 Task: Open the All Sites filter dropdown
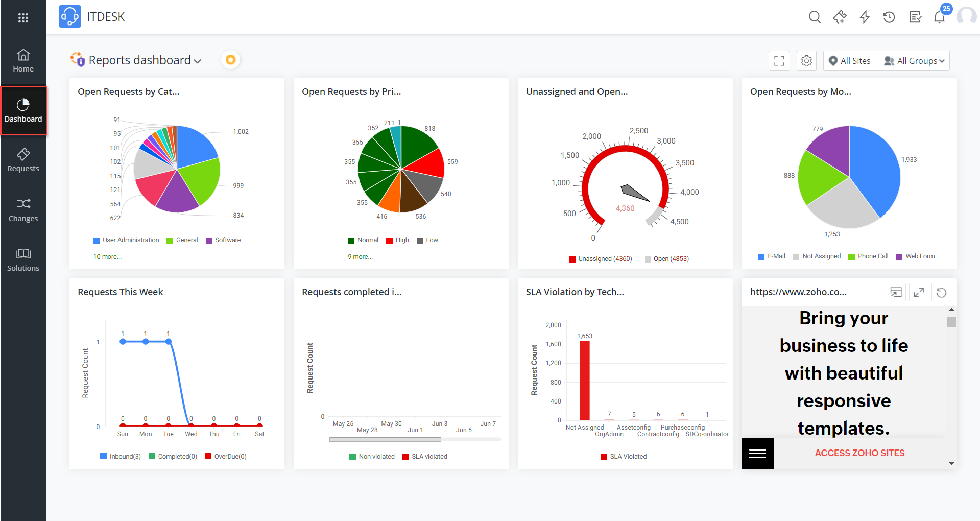coord(849,60)
